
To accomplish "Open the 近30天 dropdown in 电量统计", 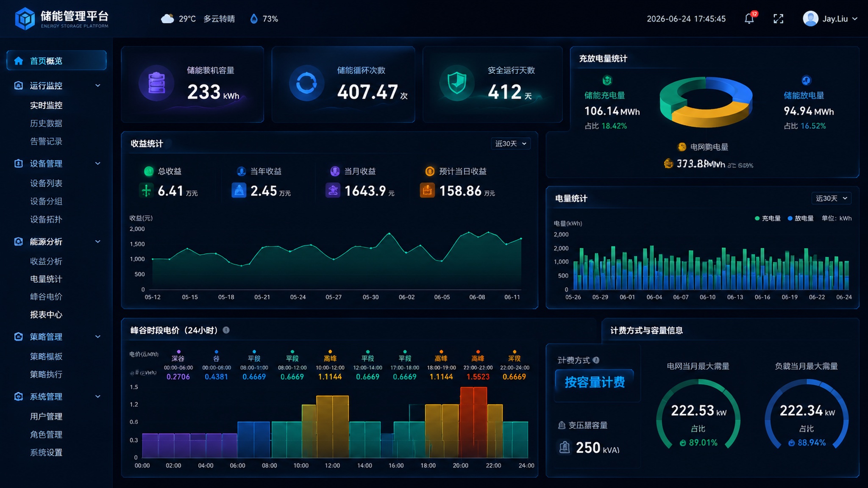I will [831, 198].
